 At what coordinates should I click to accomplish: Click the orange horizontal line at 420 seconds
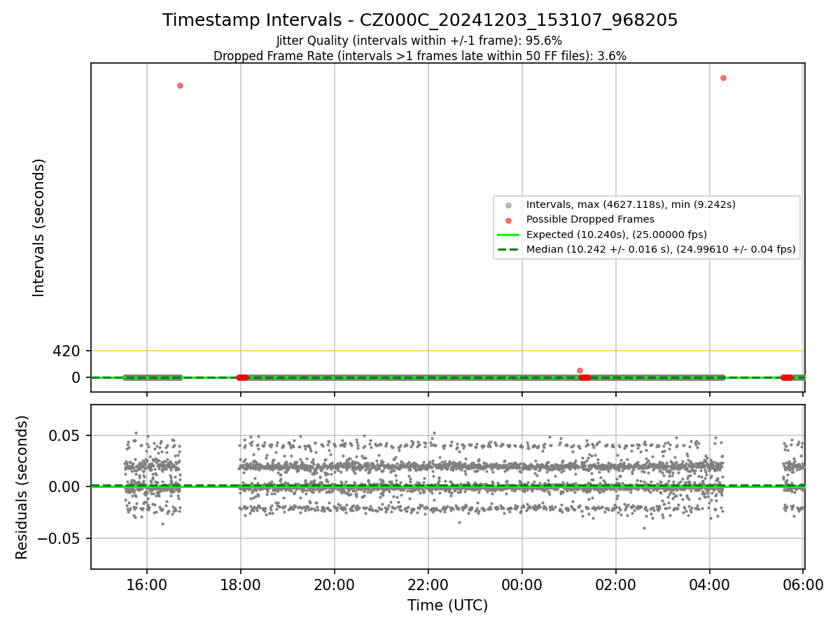[x=448, y=351]
